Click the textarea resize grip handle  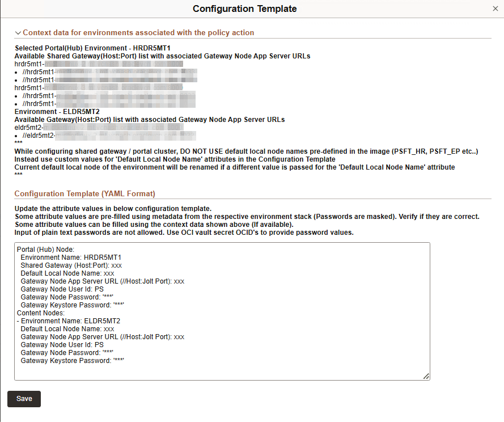coord(426,375)
